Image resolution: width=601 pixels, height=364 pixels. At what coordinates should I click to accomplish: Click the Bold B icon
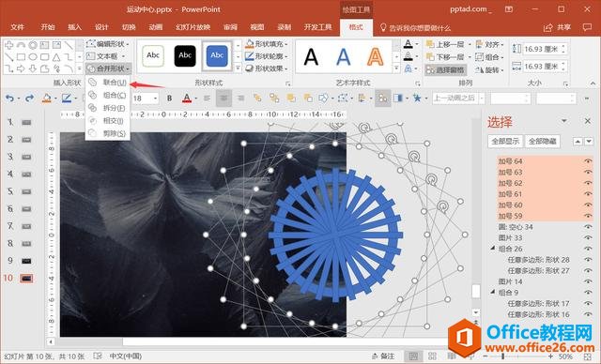tap(169, 99)
